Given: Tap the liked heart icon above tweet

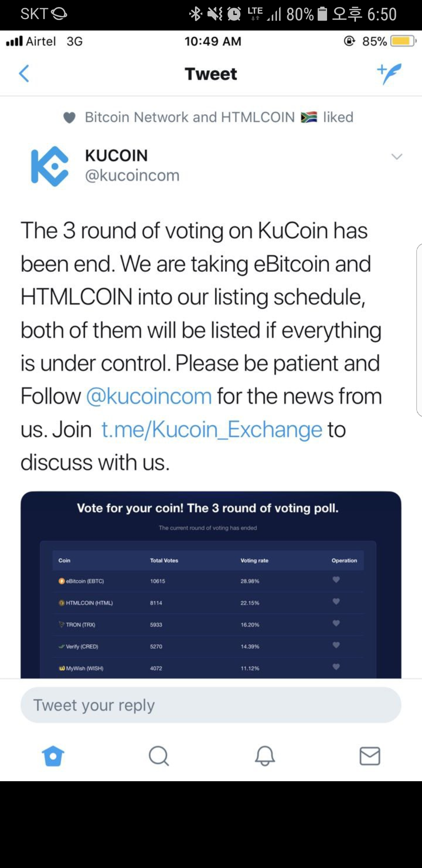Looking at the screenshot, I should click(x=69, y=117).
